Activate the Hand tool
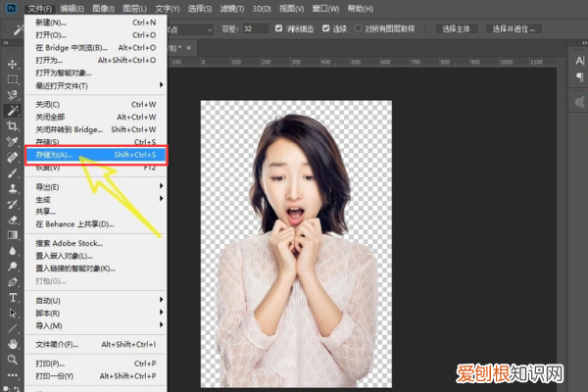Viewport: 588px width, 392px height. tap(13, 344)
